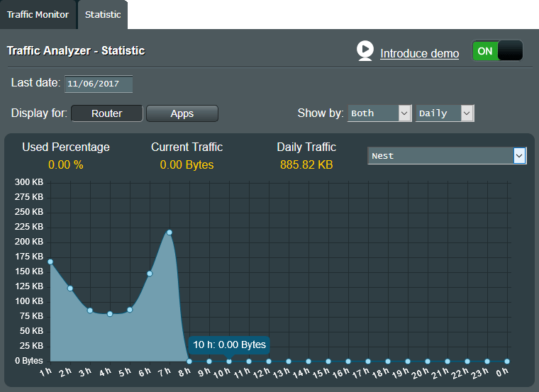The image size is (539, 392).
Task: Click the 9h data point at zero
Action: coord(209,362)
